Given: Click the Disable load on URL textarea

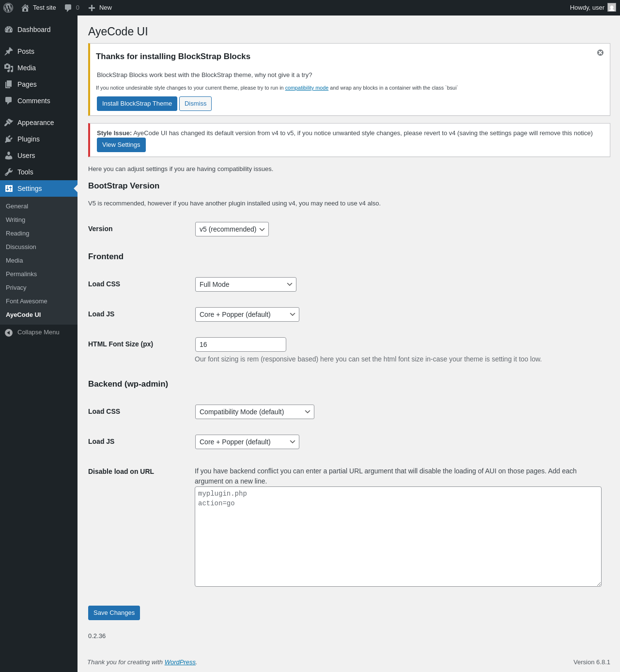Looking at the screenshot, I should click(x=398, y=537).
